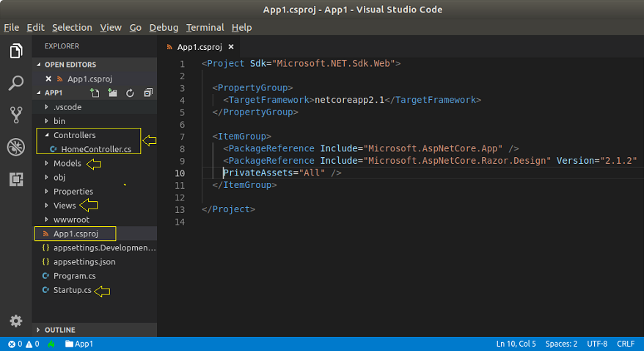644x351 pixels.
Task: Select App1.csproj under Open Editors
Action: (x=89, y=79)
